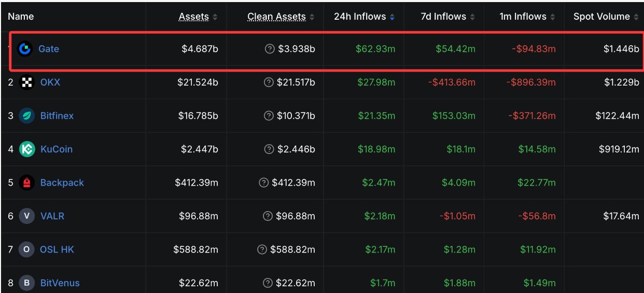Viewport: 644px width, 293px height.
Task: Click the Name column header
Action: [21, 17]
